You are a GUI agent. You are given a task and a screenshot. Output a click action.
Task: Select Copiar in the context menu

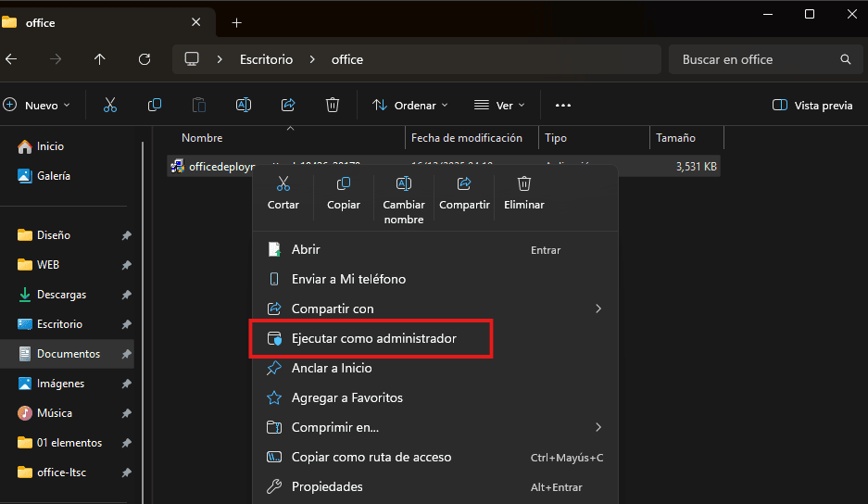coord(343,194)
